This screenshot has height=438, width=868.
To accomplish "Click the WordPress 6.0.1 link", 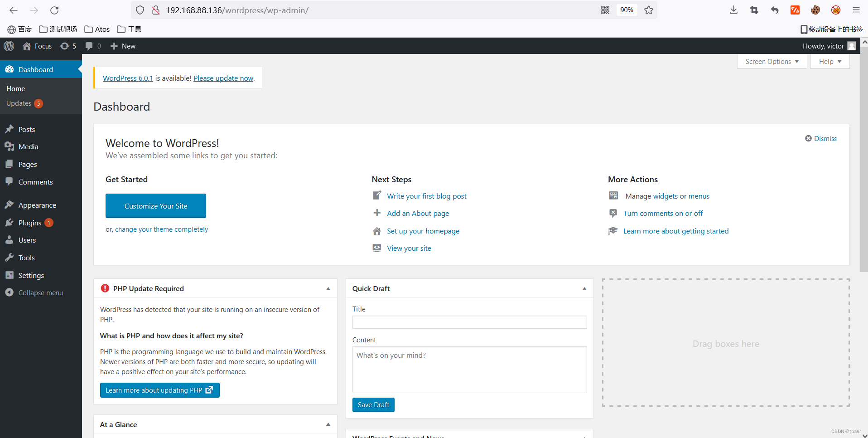I will (128, 78).
